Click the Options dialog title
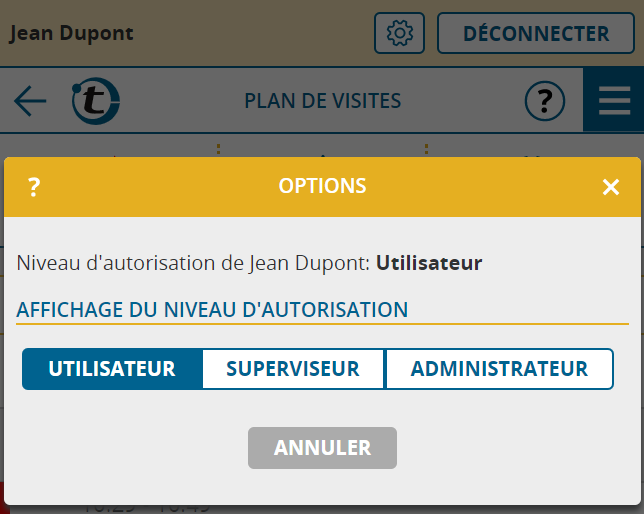The height and width of the screenshot is (514, 644). pyautogui.click(x=322, y=186)
